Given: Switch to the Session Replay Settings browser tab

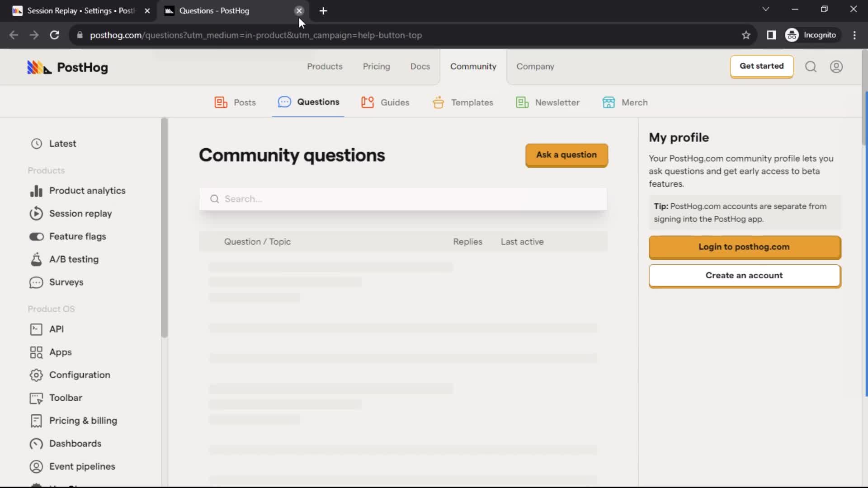Looking at the screenshot, I should click(80, 11).
